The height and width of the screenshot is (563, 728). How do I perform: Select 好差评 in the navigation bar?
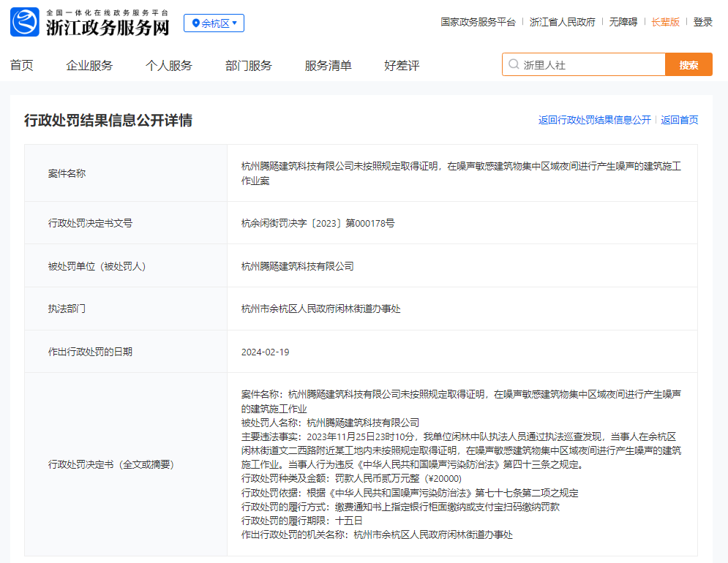click(402, 66)
